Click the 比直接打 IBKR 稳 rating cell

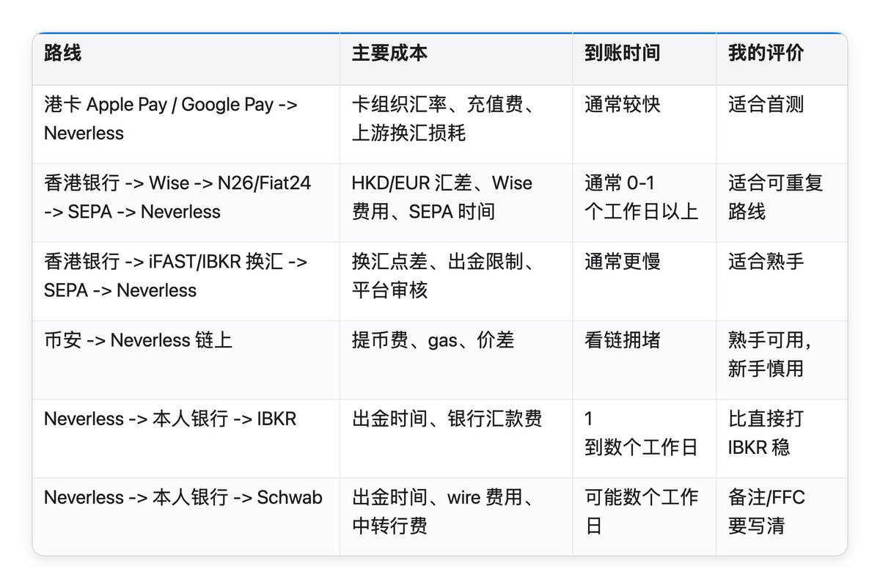(782, 438)
